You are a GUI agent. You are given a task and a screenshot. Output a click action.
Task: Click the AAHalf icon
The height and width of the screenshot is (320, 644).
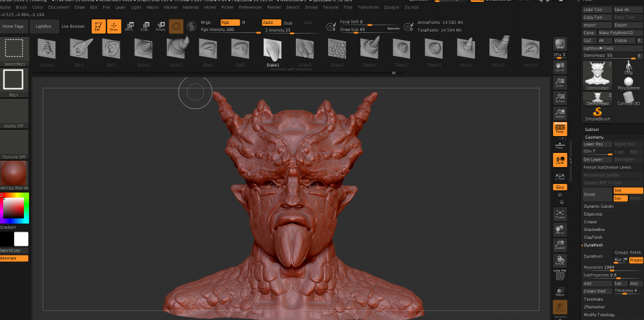560,114
